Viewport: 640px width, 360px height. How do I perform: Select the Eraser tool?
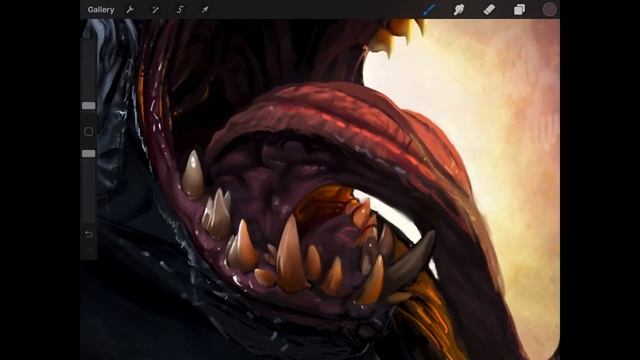pos(489,9)
